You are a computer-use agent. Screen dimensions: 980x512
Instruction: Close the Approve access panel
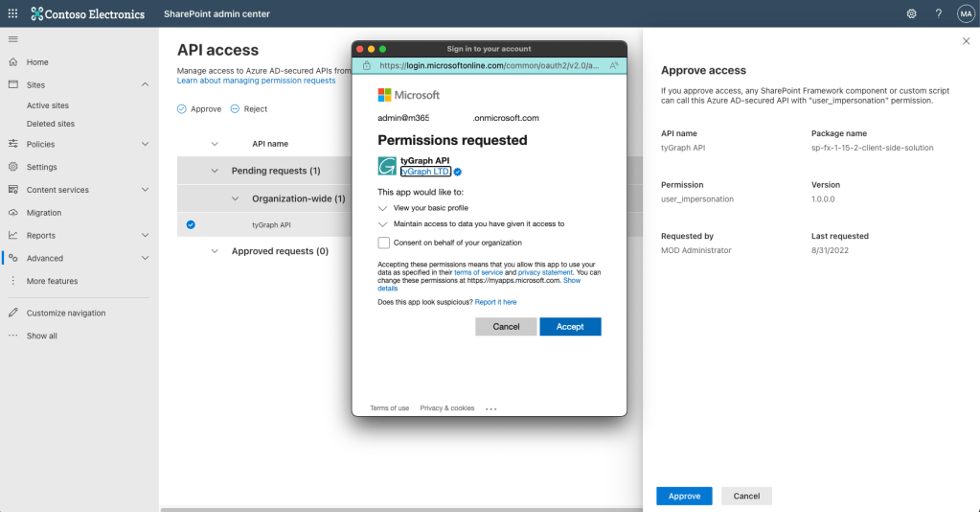967,40
